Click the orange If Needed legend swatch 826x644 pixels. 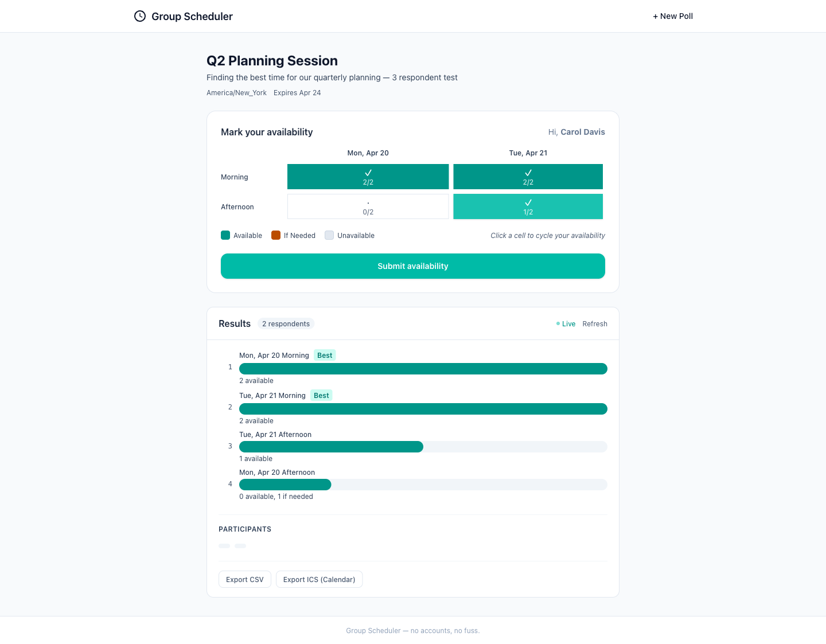pyautogui.click(x=276, y=235)
